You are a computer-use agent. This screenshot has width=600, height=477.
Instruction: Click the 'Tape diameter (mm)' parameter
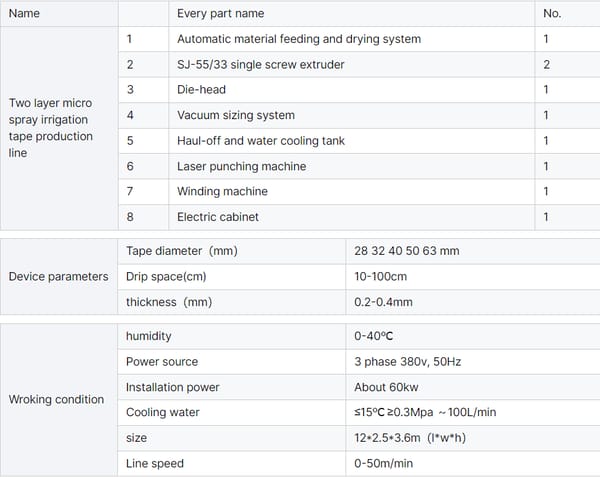pos(181,250)
